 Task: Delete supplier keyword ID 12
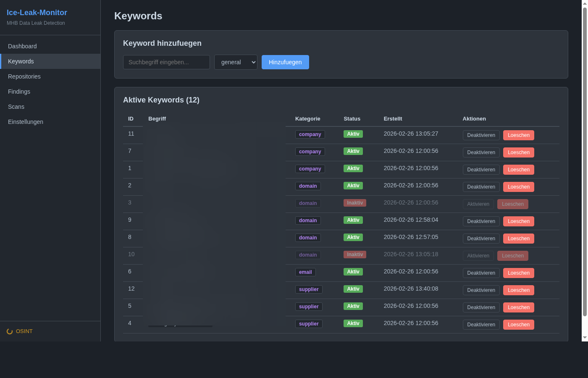[x=519, y=290]
